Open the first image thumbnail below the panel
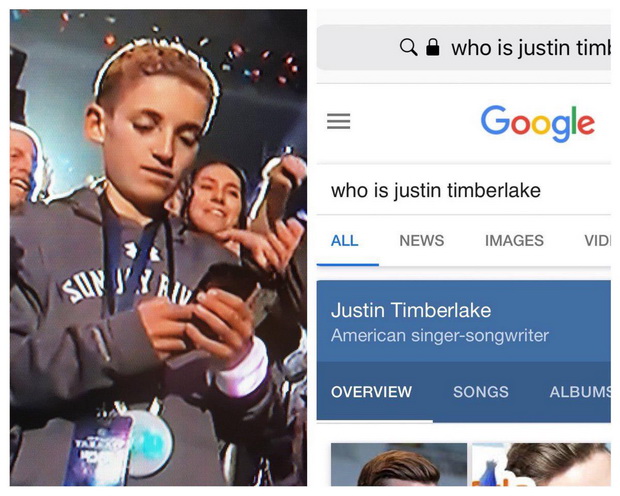 [399, 464]
